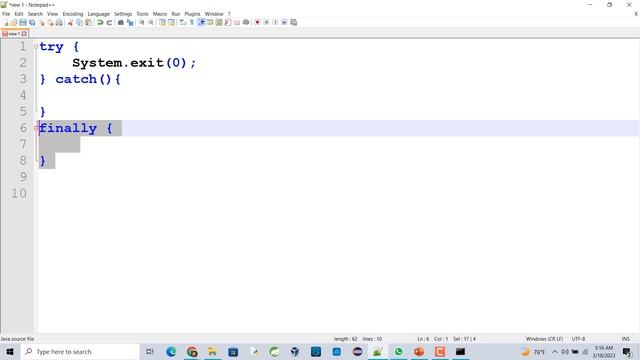
Task: Close the 'new 1' tab via its X
Action: coord(24,34)
